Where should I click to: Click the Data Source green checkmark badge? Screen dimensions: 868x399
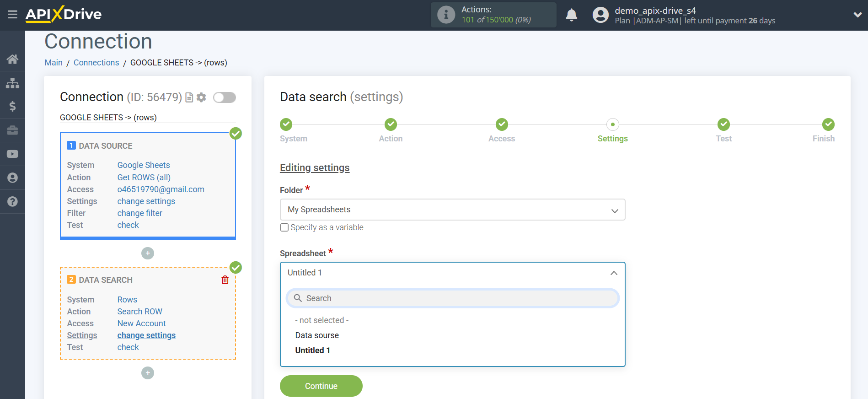[236, 133]
